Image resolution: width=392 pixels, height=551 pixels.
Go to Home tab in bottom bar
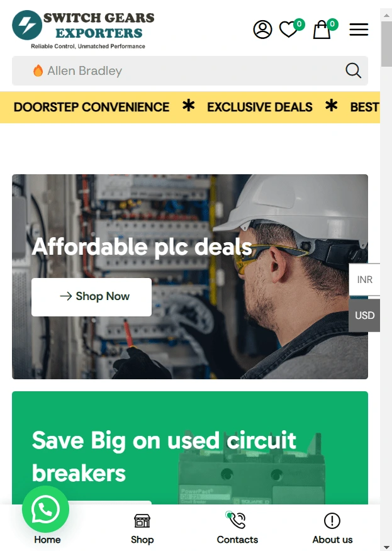47,540
